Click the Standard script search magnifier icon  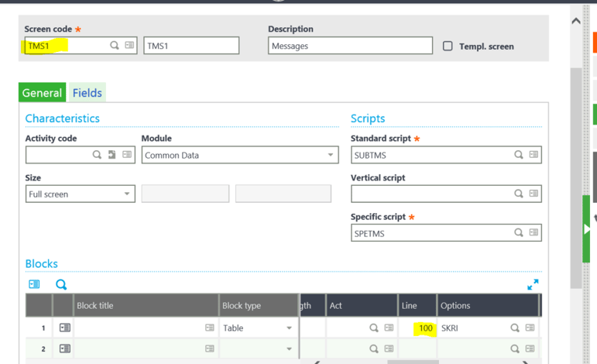pos(519,155)
